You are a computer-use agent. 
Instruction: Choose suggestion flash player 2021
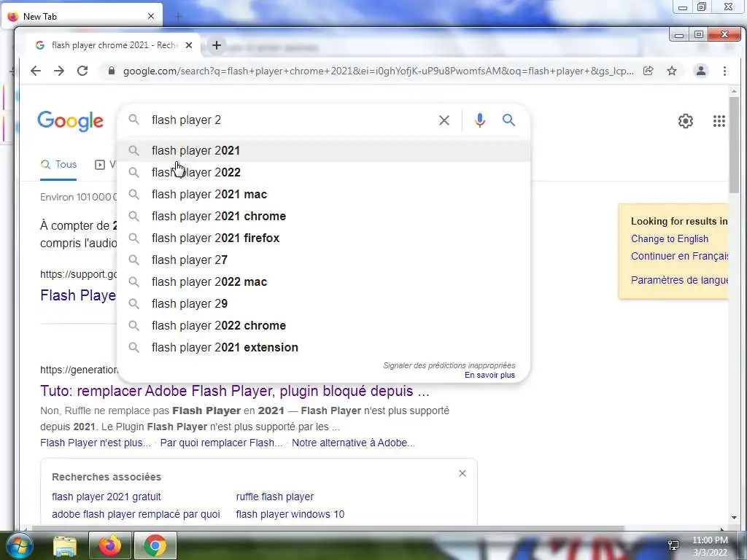tap(324, 150)
